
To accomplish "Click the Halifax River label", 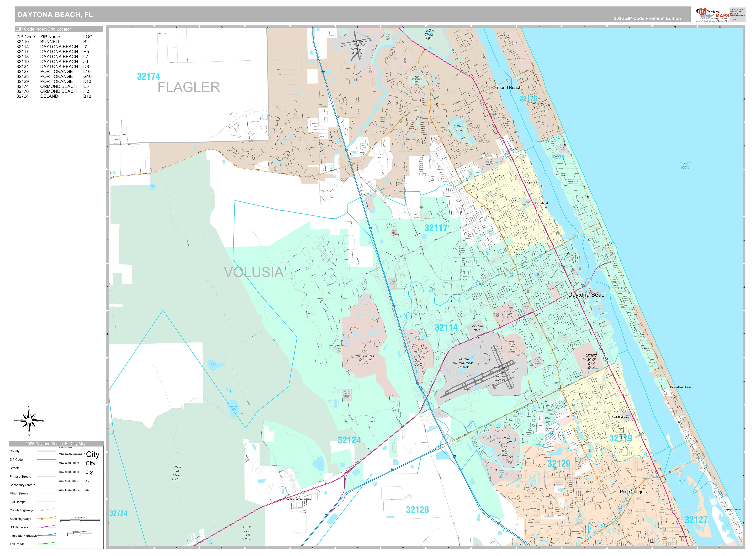I will click(x=682, y=482).
